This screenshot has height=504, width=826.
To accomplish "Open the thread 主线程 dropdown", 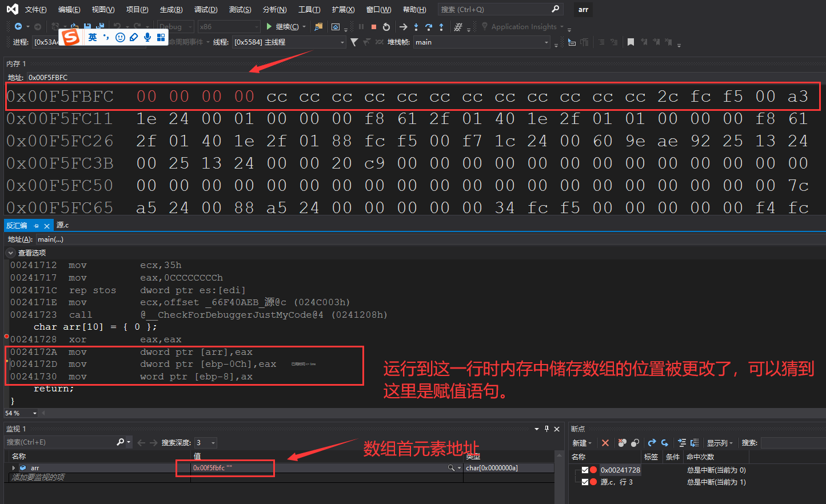I will click(x=342, y=42).
